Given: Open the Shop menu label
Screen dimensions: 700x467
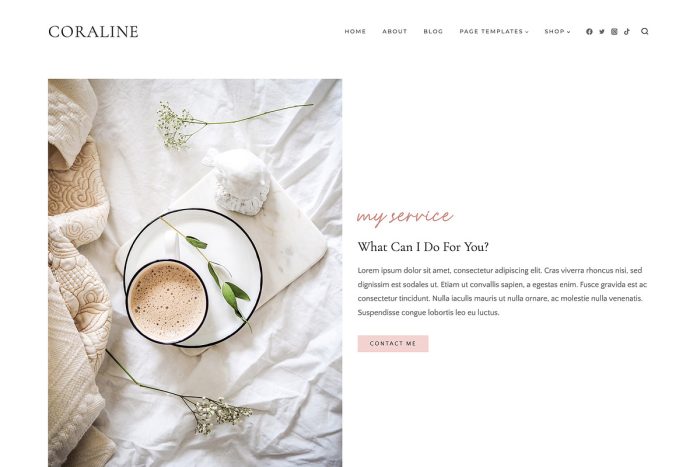Looking at the screenshot, I should tap(554, 32).
